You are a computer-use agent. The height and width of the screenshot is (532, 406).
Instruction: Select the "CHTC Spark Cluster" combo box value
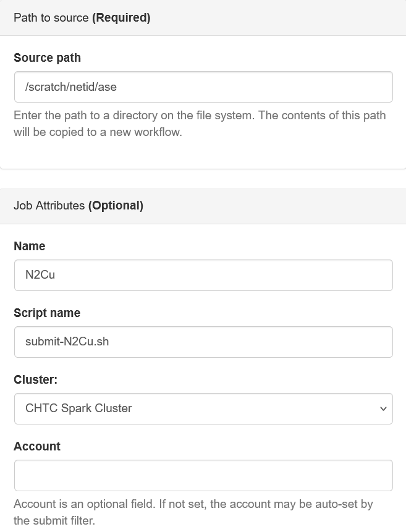pyautogui.click(x=78, y=408)
